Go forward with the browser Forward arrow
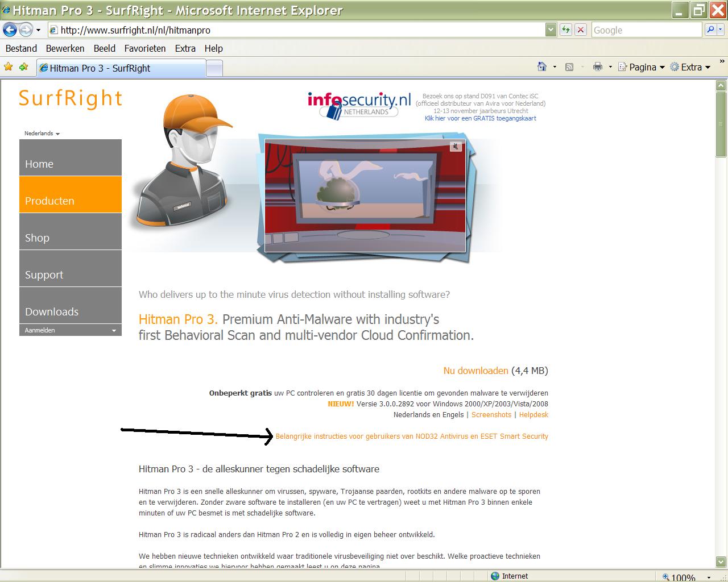728x582 pixels. point(26,30)
